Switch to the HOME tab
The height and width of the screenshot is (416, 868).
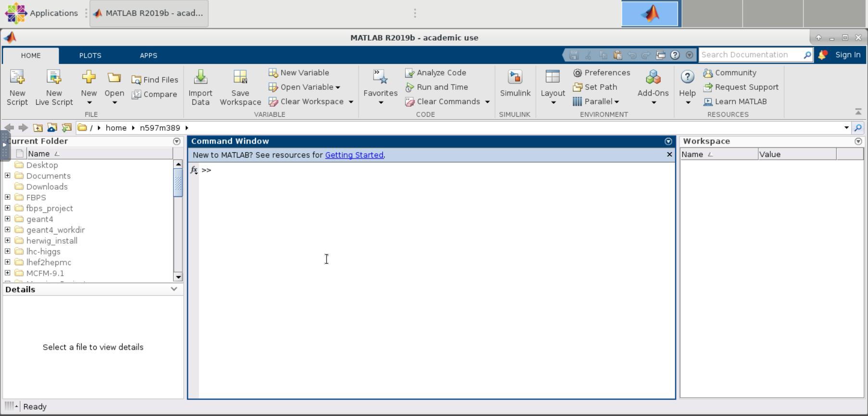tap(31, 56)
